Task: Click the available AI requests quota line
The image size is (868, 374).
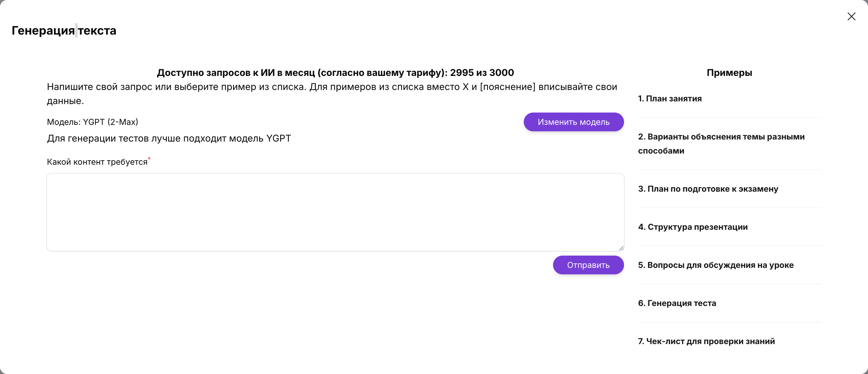Action: coord(335,73)
